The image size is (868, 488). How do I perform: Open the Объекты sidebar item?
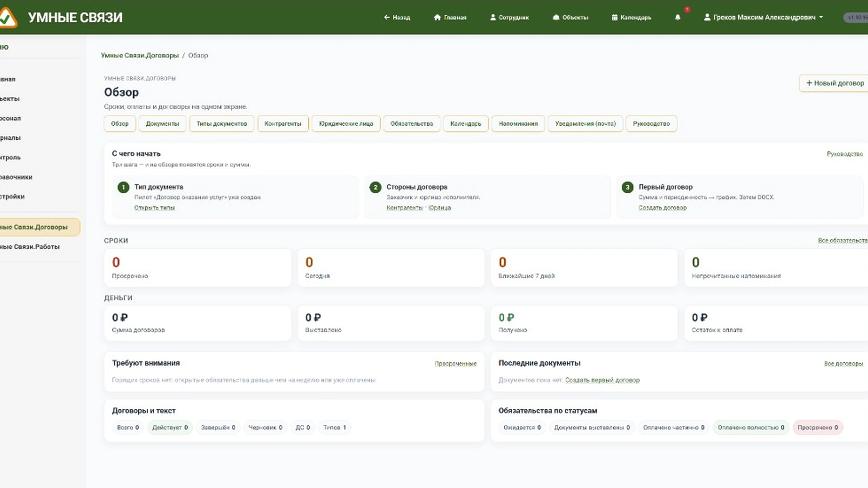tap(40, 99)
